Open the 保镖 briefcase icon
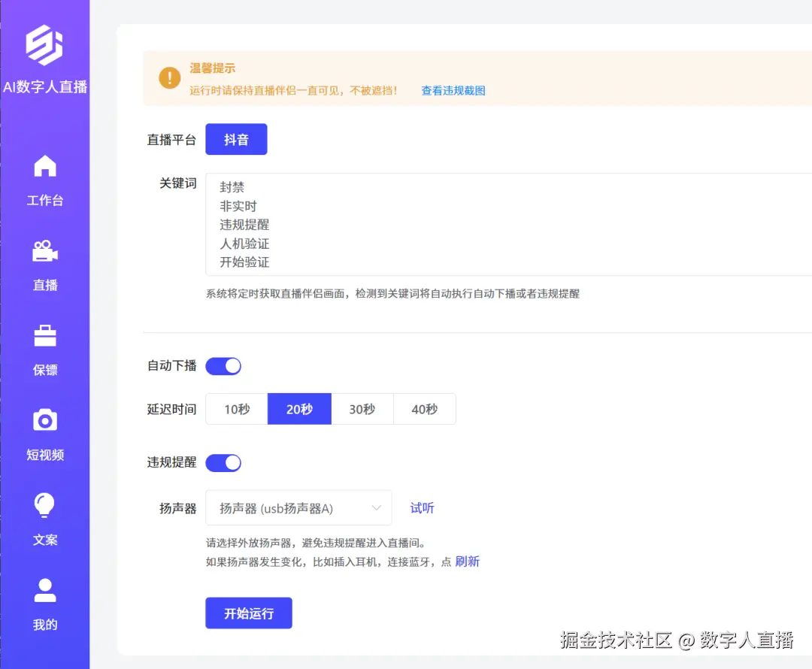812x669 pixels. click(45, 335)
